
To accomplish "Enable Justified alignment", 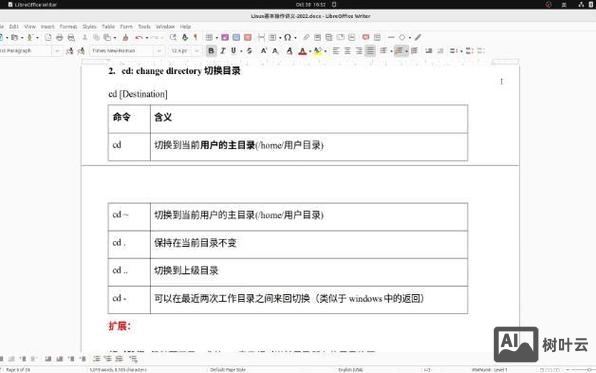I will [370, 51].
